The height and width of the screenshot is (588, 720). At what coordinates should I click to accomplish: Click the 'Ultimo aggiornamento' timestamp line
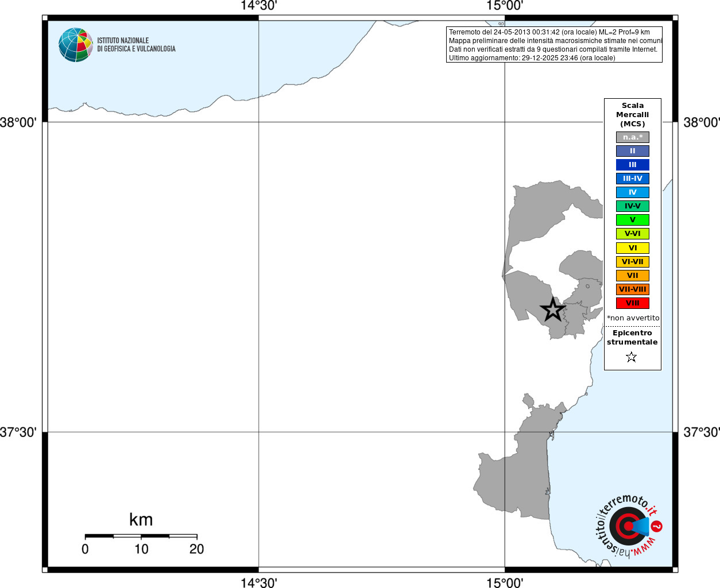pyautogui.click(x=532, y=58)
